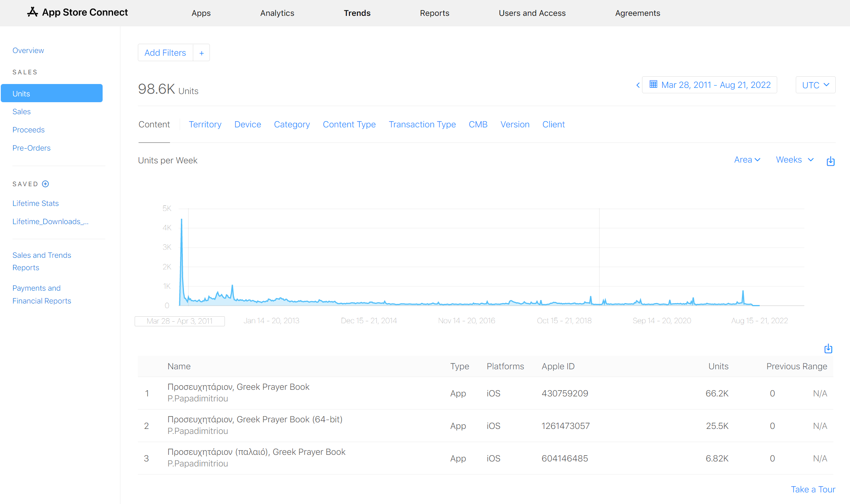Image resolution: width=850 pixels, height=504 pixels.
Task: Download the table data via the export icon
Action: (828, 349)
